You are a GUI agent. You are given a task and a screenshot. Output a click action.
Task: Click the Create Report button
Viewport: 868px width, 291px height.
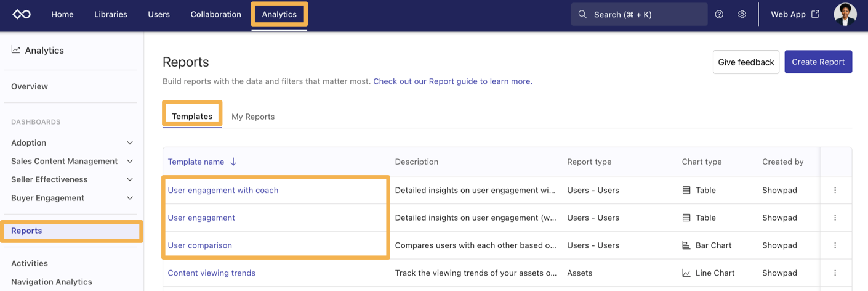coord(818,62)
